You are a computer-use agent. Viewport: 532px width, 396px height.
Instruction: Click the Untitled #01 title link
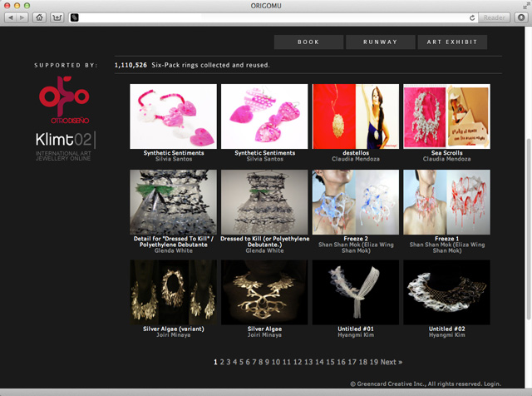(356, 329)
